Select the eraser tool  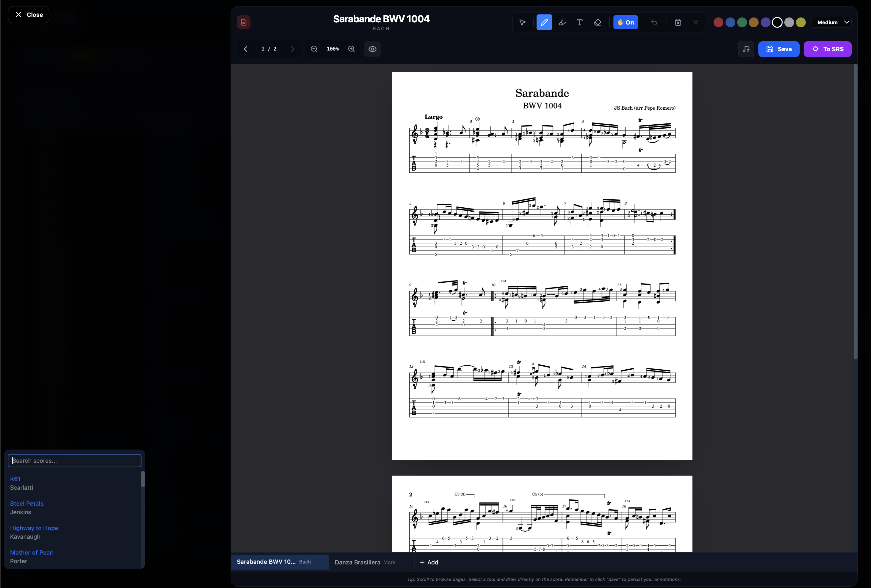point(598,22)
